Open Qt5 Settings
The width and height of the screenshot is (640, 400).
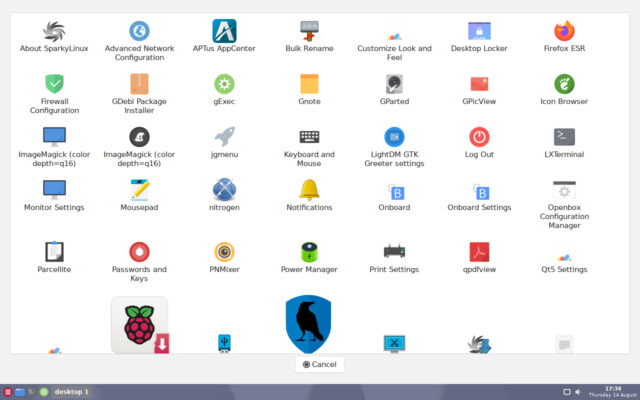(564, 257)
